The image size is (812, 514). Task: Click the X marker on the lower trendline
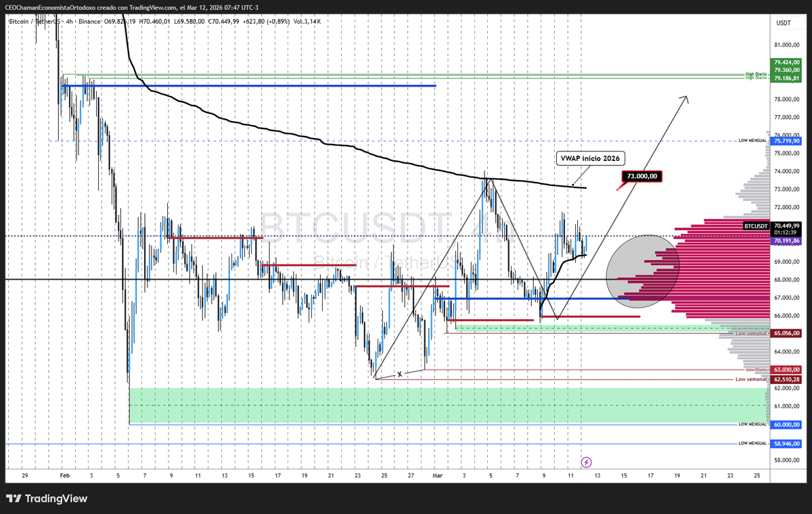coord(399,373)
